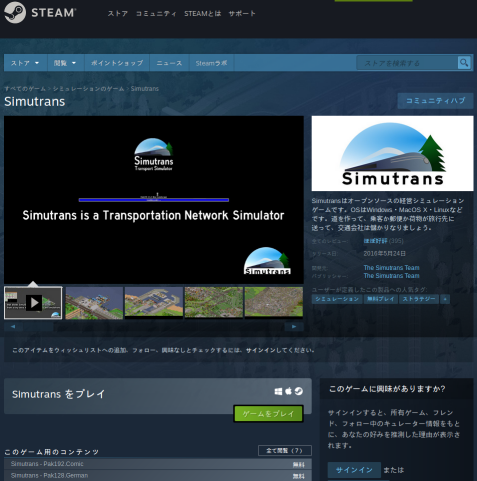Select STEAMとは in header menu

[202, 14]
